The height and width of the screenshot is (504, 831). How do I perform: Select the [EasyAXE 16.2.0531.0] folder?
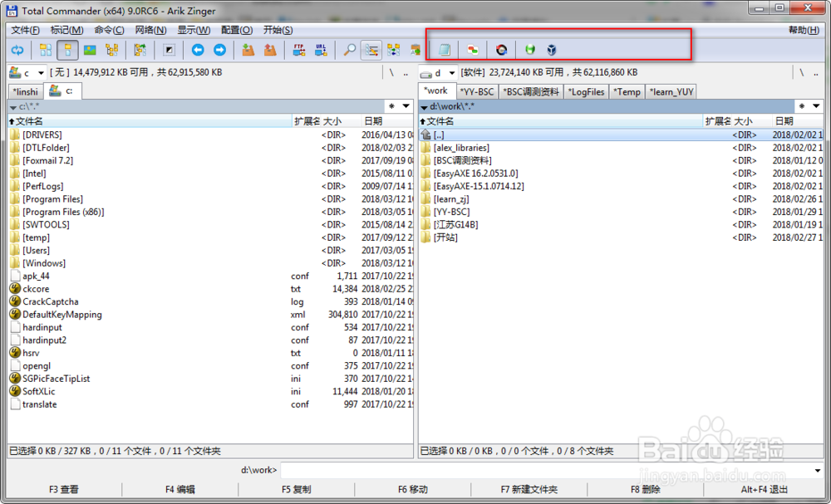(x=475, y=173)
